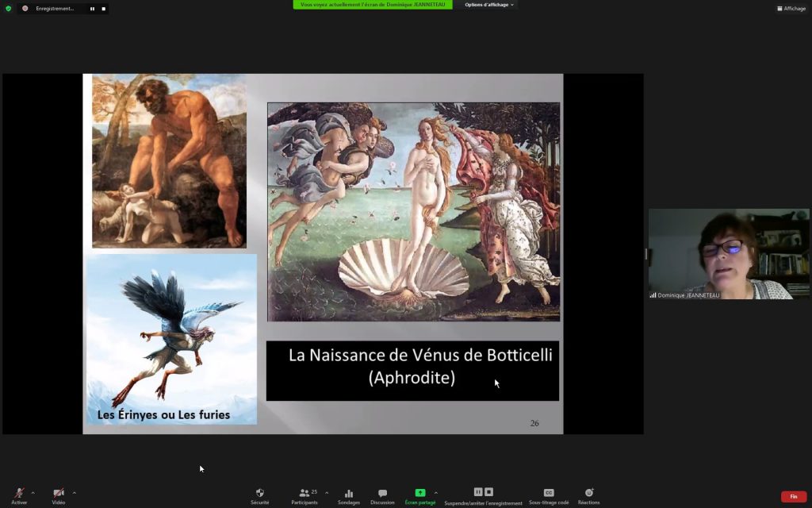Click the Les Érinyes ou Les furies image
This screenshot has height=508, width=812.
coord(171,339)
